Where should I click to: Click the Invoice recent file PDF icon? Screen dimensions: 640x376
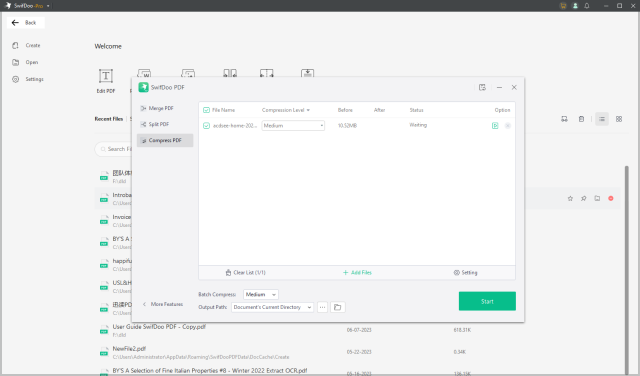104,221
